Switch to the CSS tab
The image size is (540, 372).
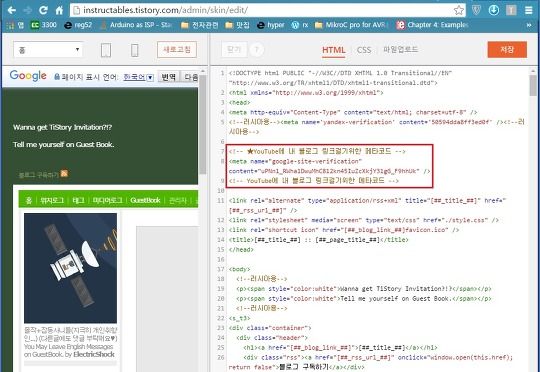tap(364, 50)
